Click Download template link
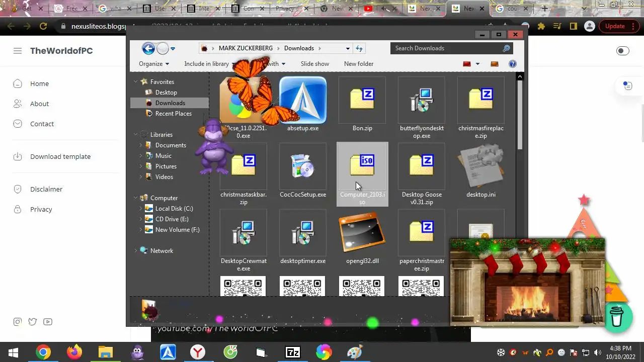This screenshot has height=362, width=644. click(60, 156)
